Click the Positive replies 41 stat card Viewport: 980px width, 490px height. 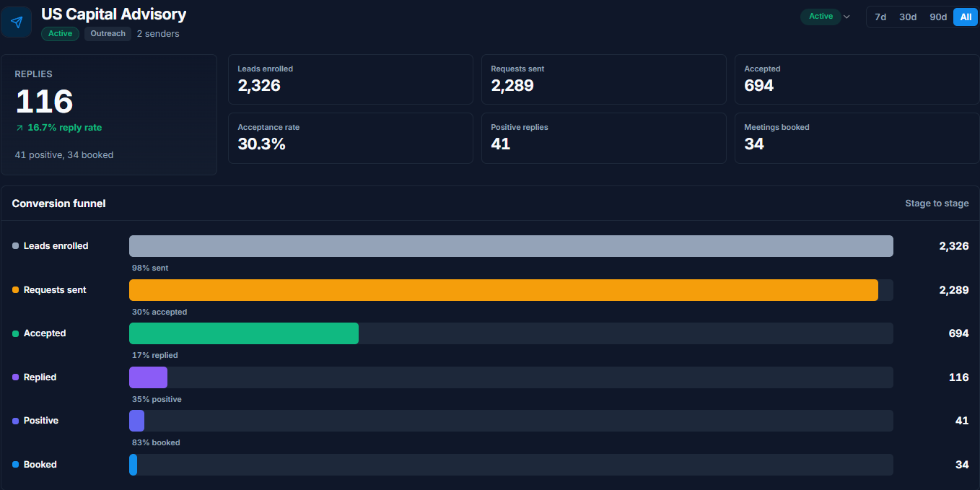(604, 138)
